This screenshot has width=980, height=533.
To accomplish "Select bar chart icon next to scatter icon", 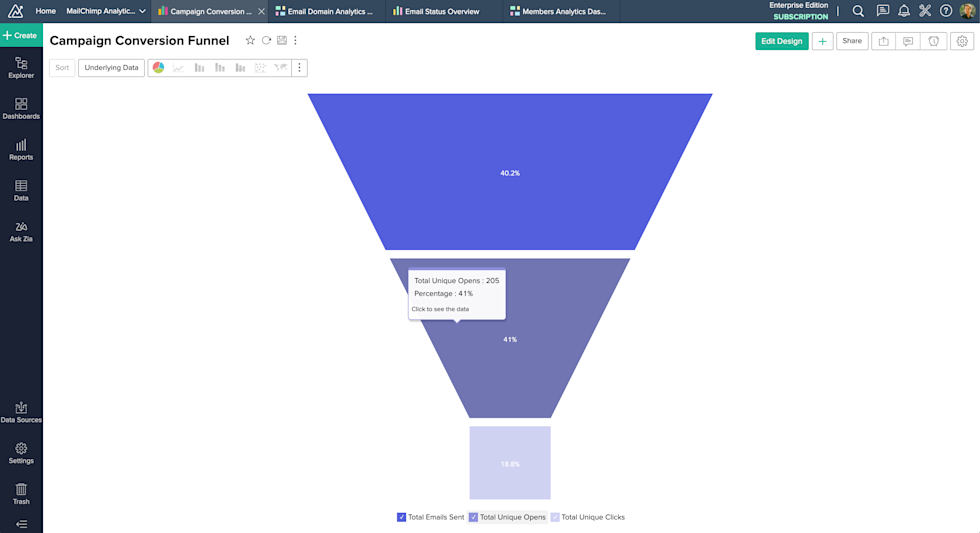I will (240, 67).
